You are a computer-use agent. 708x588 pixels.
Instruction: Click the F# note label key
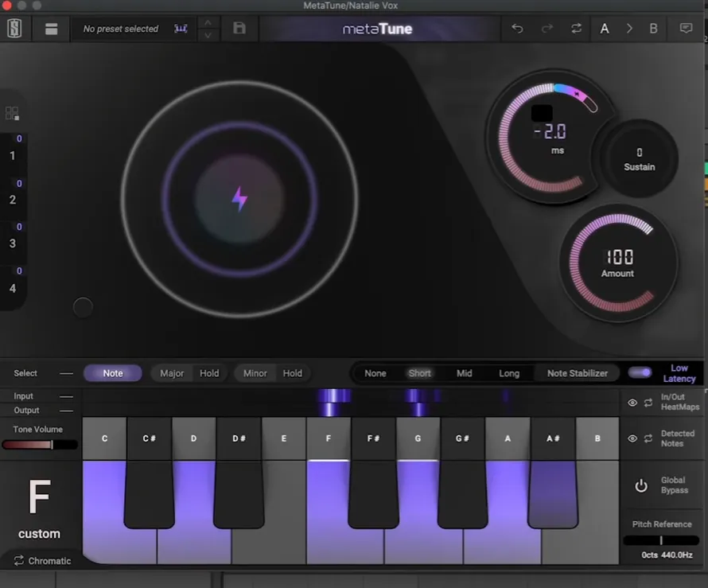click(373, 438)
